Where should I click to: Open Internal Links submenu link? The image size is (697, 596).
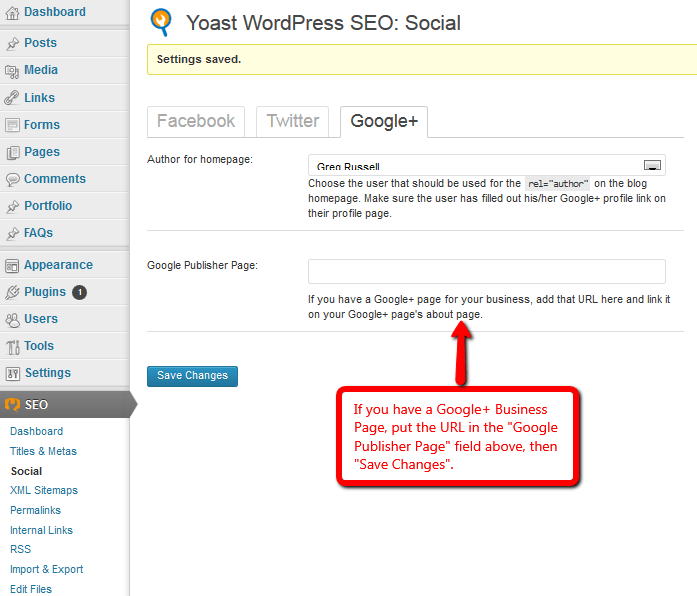pyautogui.click(x=41, y=530)
